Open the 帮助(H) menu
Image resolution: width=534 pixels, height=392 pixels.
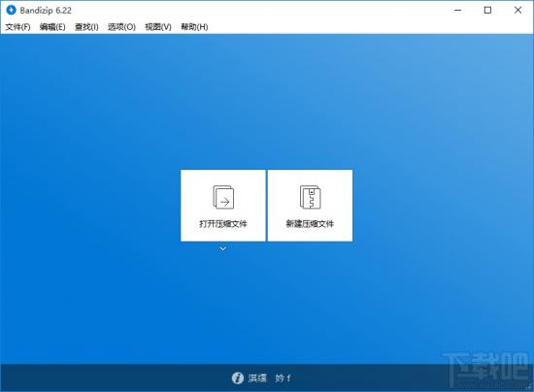tap(194, 27)
